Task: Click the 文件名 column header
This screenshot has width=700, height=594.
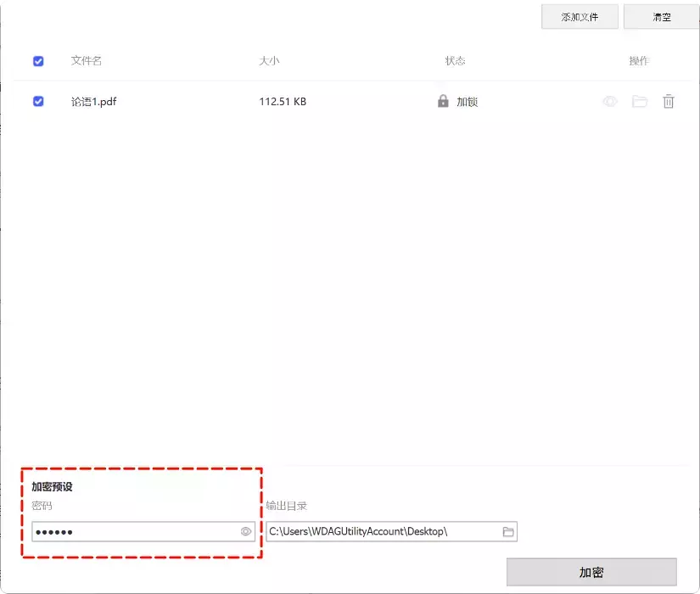Action: point(87,61)
